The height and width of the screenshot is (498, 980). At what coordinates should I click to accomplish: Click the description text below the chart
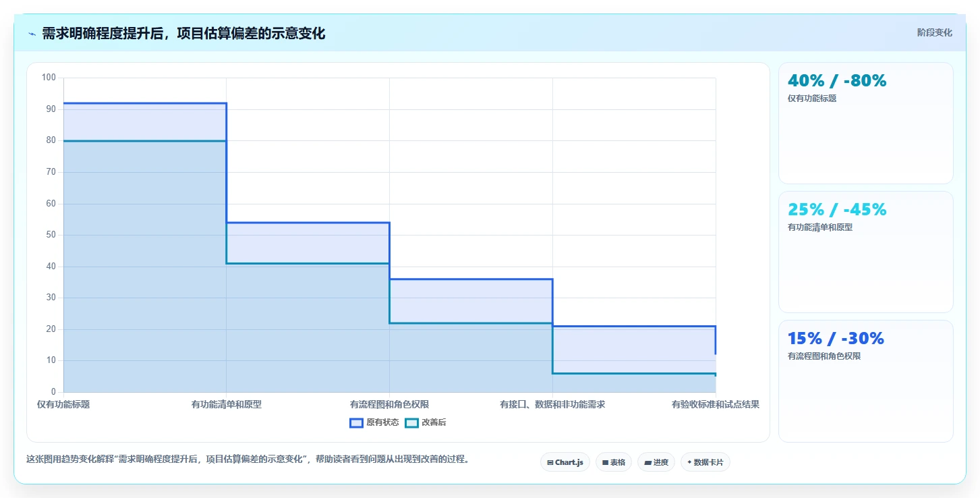[x=248, y=459]
